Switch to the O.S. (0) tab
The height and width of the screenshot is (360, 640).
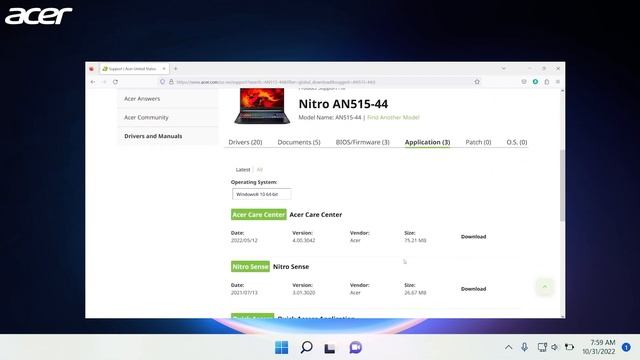click(x=517, y=142)
